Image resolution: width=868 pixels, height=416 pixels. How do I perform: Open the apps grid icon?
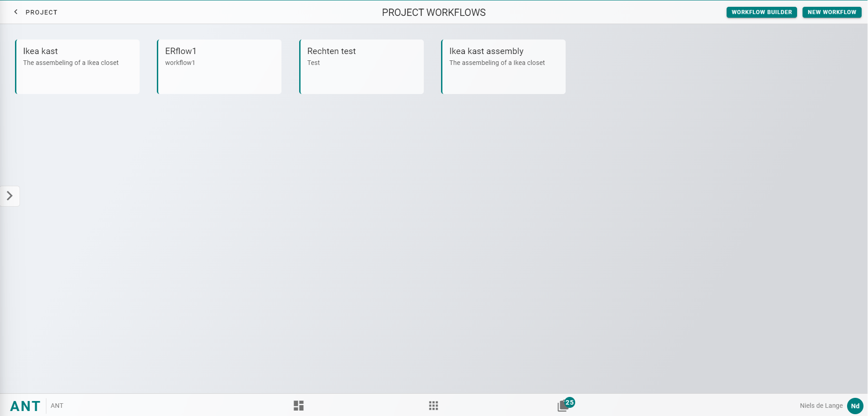click(x=433, y=406)
